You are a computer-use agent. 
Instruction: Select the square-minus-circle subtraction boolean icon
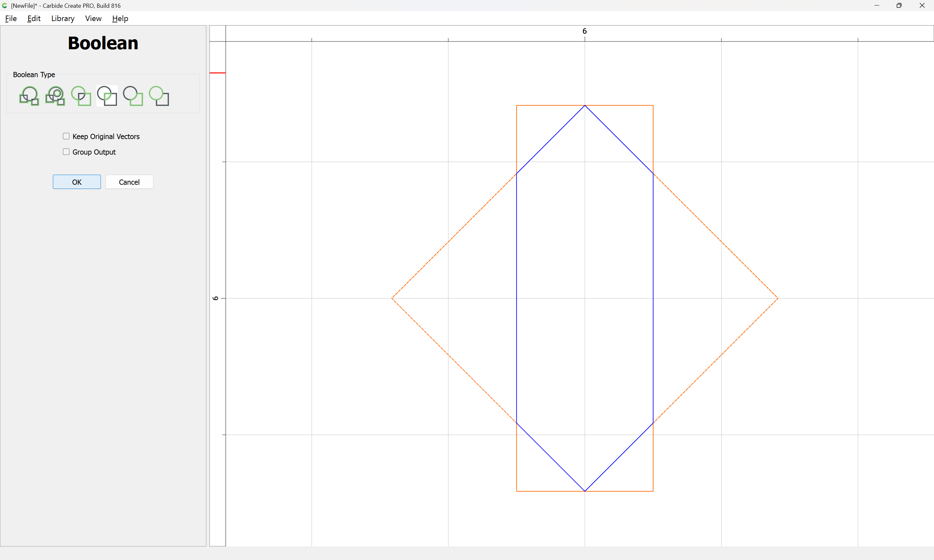[133, 96]
